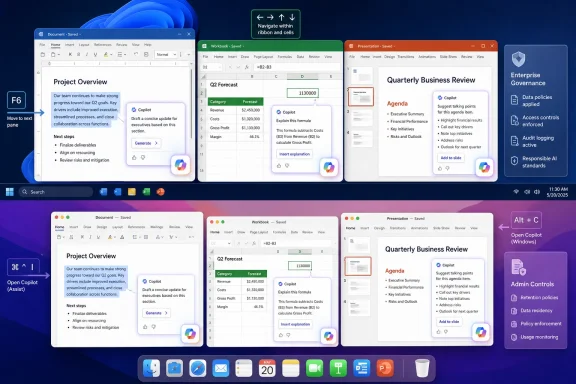The width and height of the screenshot is (576, 384).
Task: Open paste dropdown arrow in Windows Word toolbar
Action: 59,55
